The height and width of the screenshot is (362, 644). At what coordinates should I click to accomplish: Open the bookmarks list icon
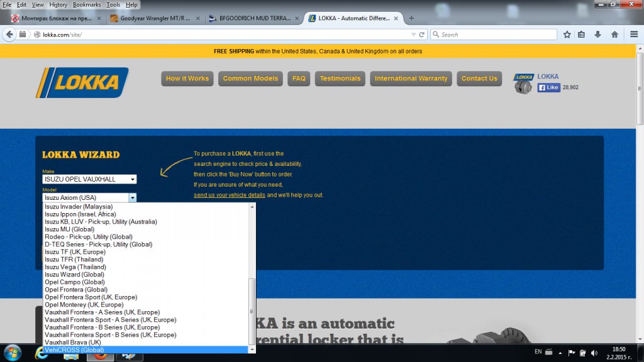coord(581,35)
